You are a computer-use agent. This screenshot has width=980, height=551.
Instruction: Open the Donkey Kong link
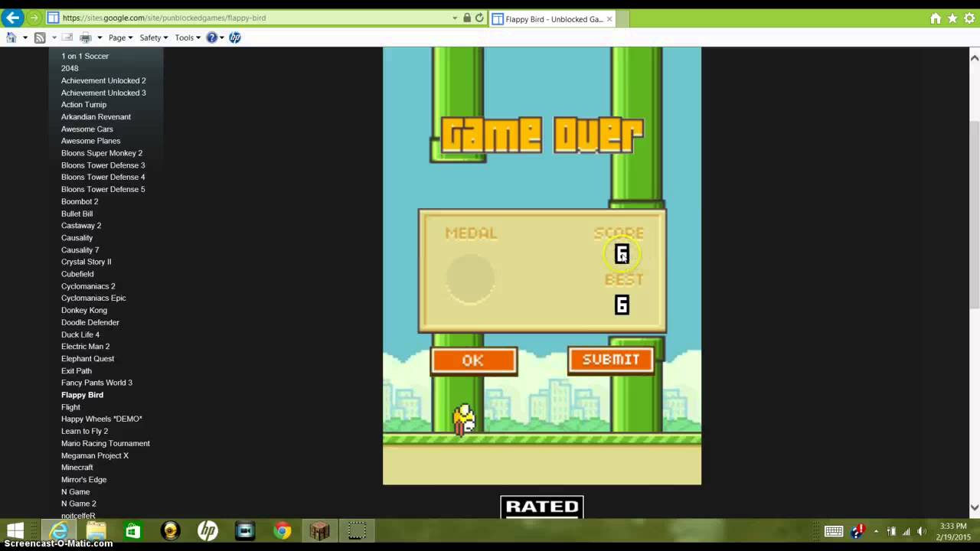pos(84,310)
